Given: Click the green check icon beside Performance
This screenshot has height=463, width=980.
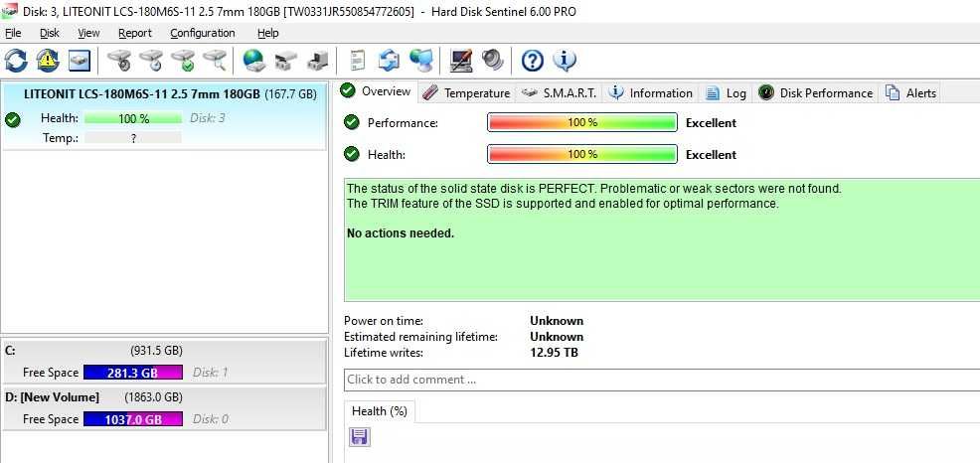Looking at the screenshot, I should pos(352,122).
